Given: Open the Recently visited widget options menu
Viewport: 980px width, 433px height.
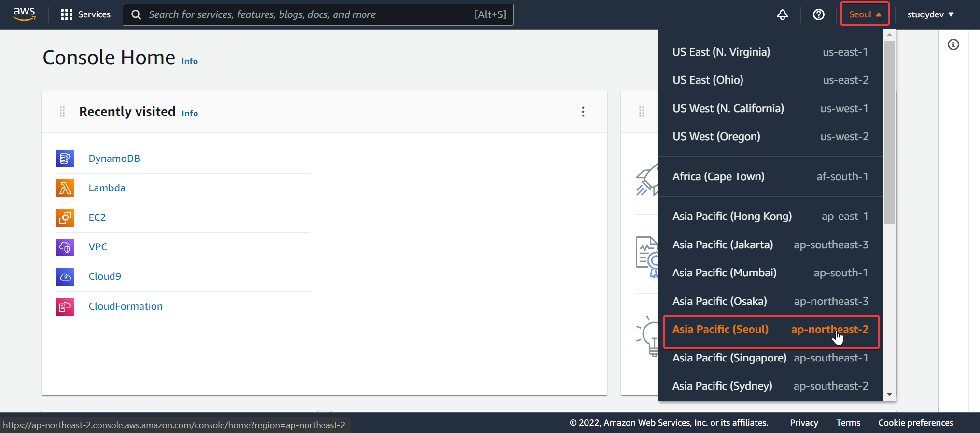Looking at the screenshot, I should (x=583, y=112).
